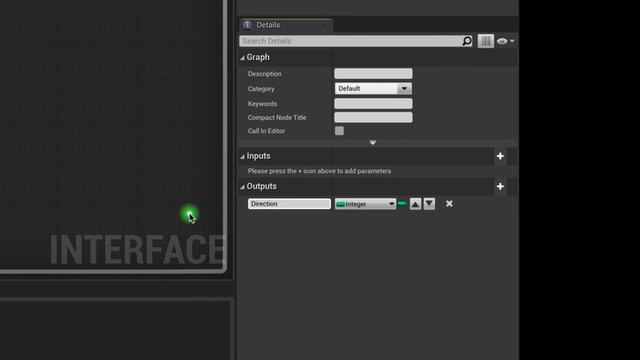
Task: Enable the Call In Editor checkbox
Action: [339, 131]
